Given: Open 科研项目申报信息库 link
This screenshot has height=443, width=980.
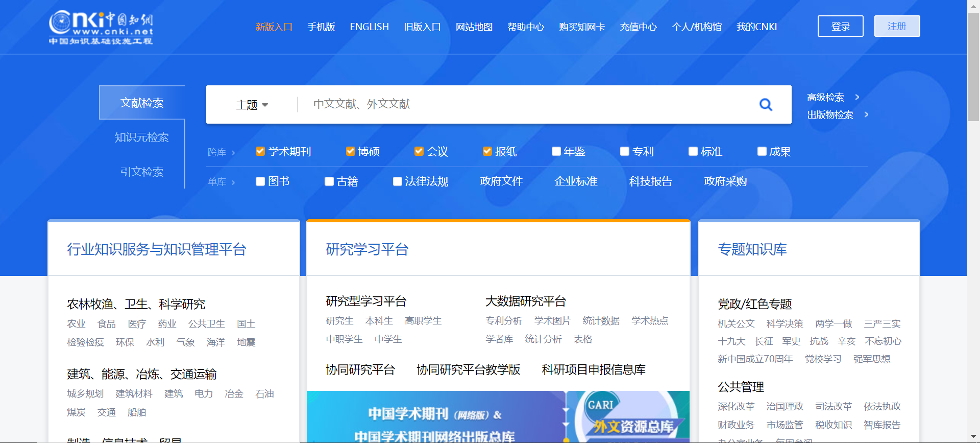Looking at the screenshot, I should (x=594, y=370).
